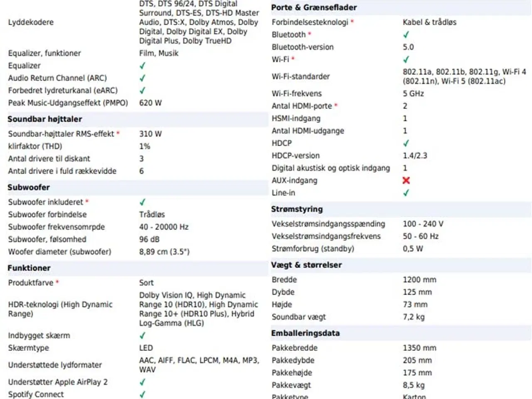Click the checkmark for Indbygget skærm
Viewport: 532px width, 399px height.
point(143,335)
